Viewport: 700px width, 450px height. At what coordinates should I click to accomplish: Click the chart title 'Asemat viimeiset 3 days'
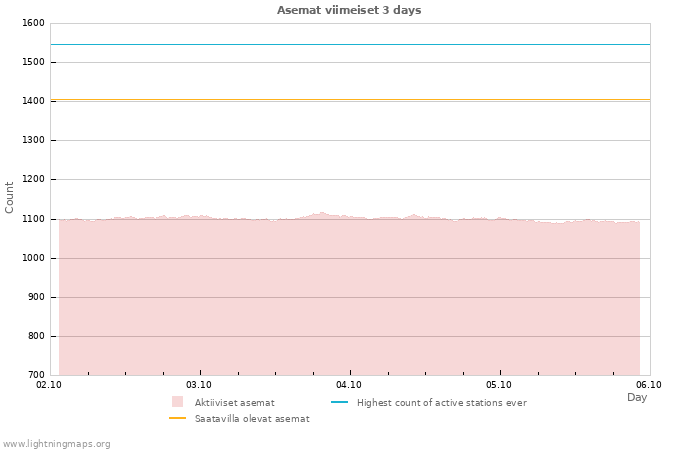tap(349, 10)
